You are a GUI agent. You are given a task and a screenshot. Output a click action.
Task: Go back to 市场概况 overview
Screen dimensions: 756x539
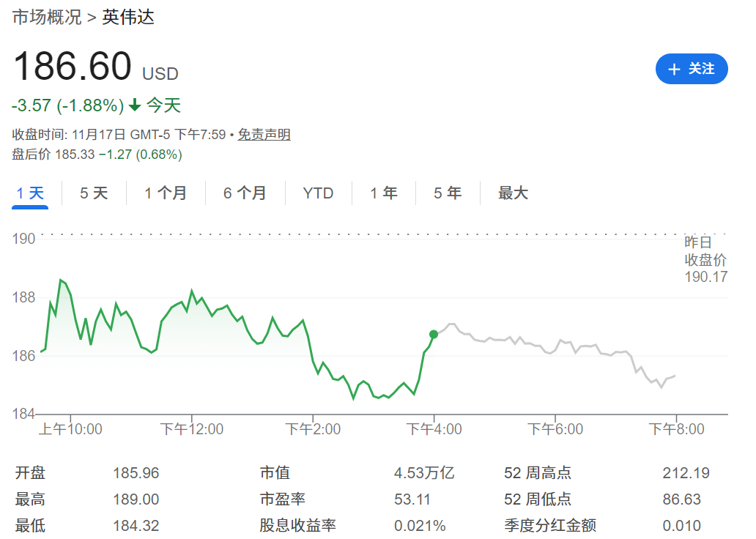pos(46,16)
